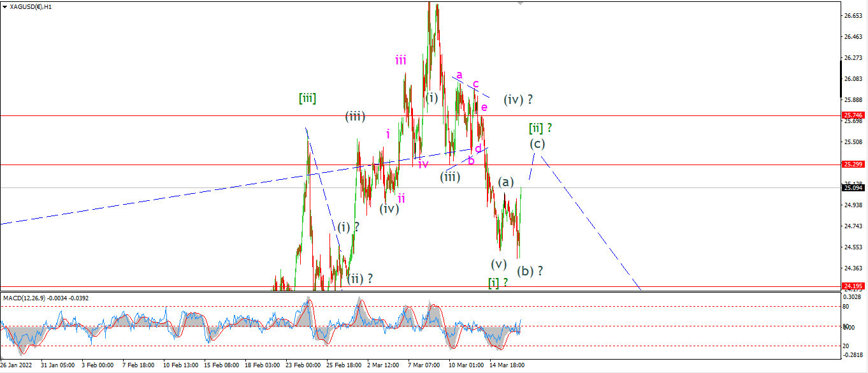Click the XAGUSD(€),H1 chart title text

[x=31, y=6]
